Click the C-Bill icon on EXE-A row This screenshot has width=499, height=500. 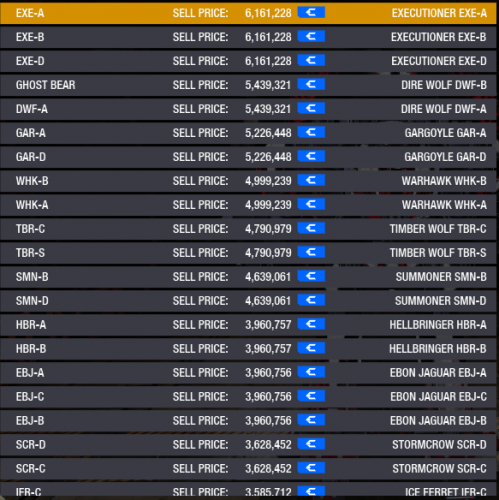point(311,13)
